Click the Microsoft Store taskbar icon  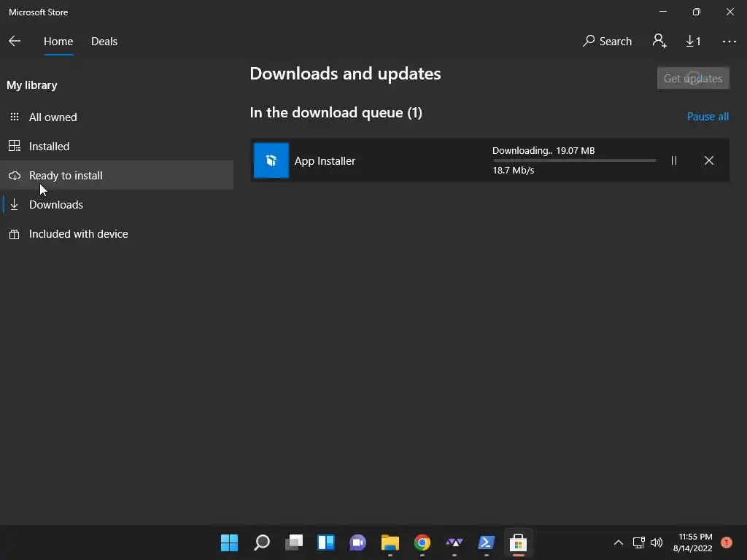(x=519, y=542)
